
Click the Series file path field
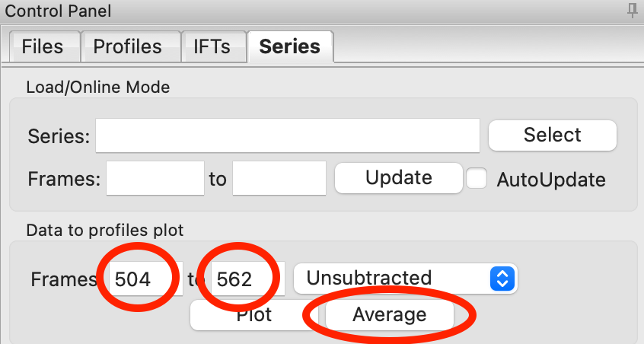[x=288, y=136]
